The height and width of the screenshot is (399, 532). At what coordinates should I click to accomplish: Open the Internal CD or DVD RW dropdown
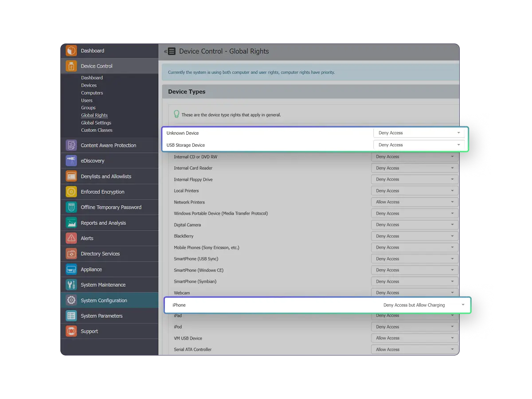[415, 156]
